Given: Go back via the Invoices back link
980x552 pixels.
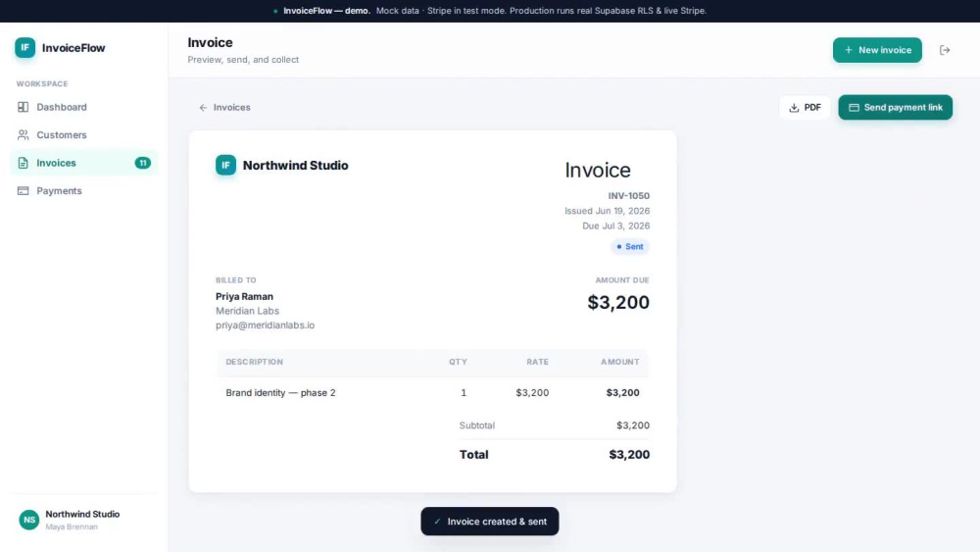Looking at the screenshot, I should point(225,108).
